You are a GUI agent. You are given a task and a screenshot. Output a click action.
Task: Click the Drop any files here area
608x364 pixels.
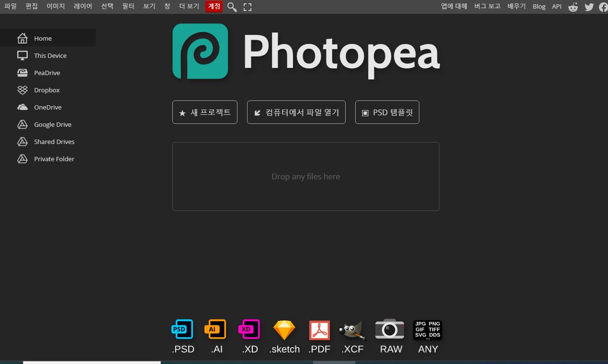[x=306, y=176]
